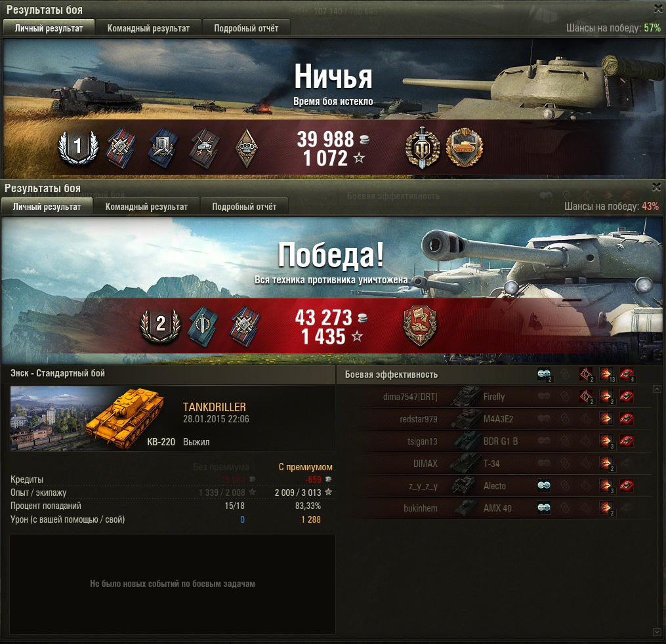Close the lower Результаты боя window
The image size is (666, 644).
[x=657, y=187]
